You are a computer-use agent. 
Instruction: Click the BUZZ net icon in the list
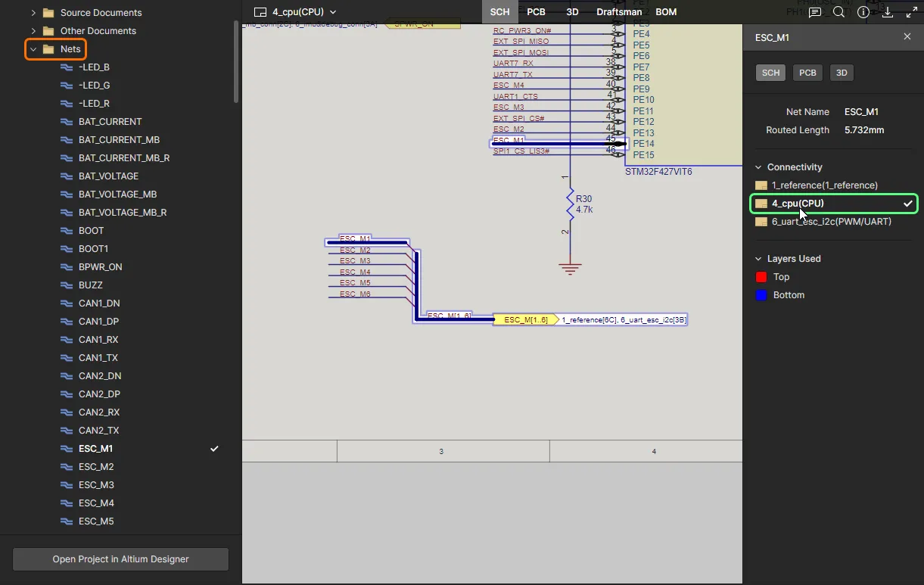point(67,285)
